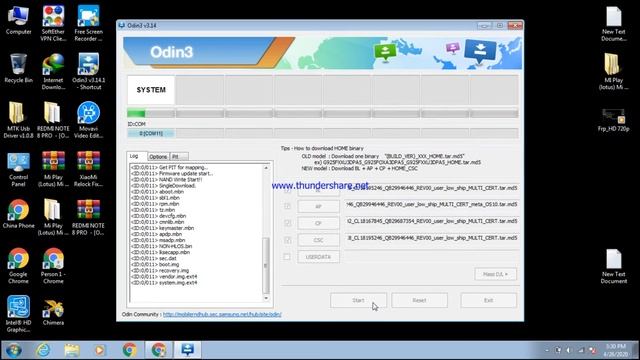Click the CSC file browse button
The height and width of the screenshot is (360, 640).
[x=318, y=240]
